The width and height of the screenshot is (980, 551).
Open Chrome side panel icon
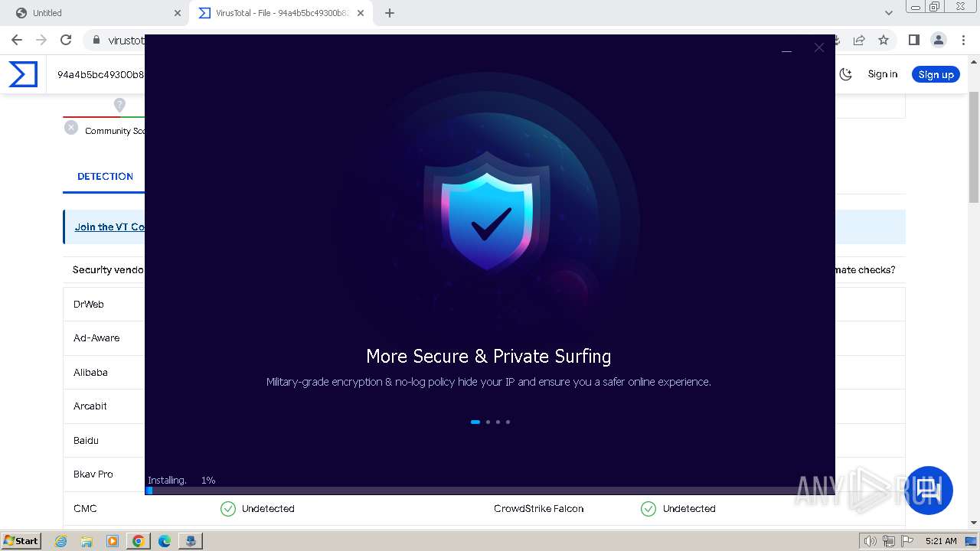point(913,40)
